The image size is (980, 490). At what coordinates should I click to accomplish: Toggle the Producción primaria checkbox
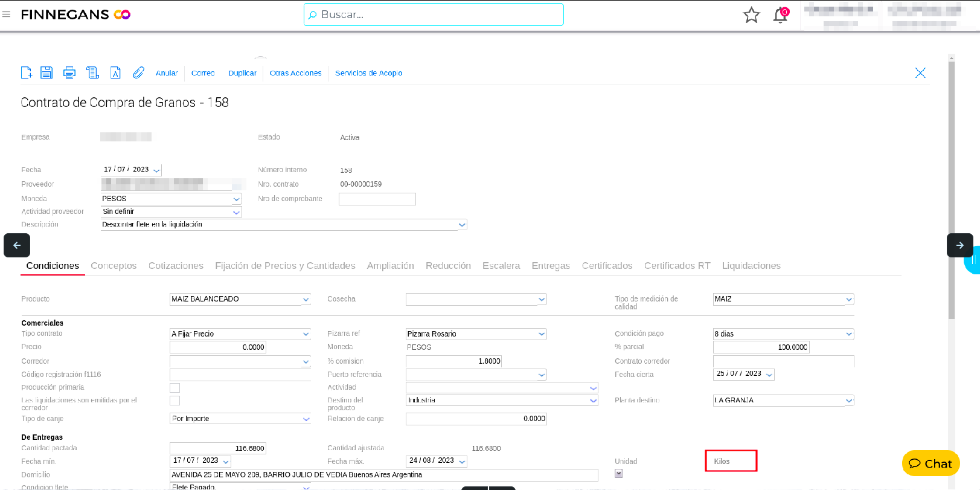(175, 388)
